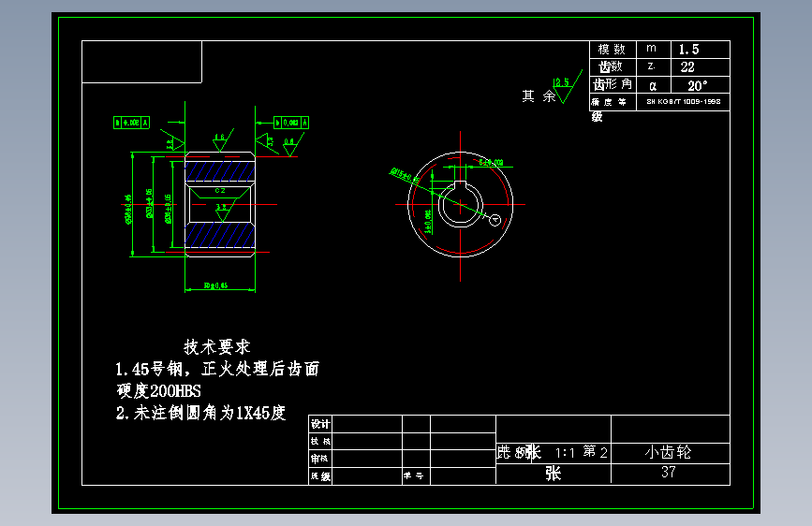Screen dimensions: 812x526
Task: Select the left 0.002 geometric tolerance frame
Action: [131, 123]
